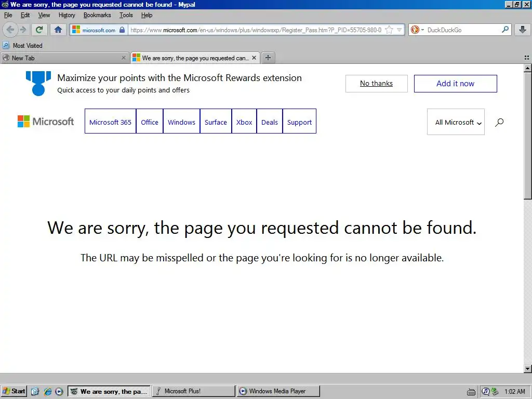532x399 pixels.
Task: Click the on-screen keyboard tray icon
Action: (471, 392)
